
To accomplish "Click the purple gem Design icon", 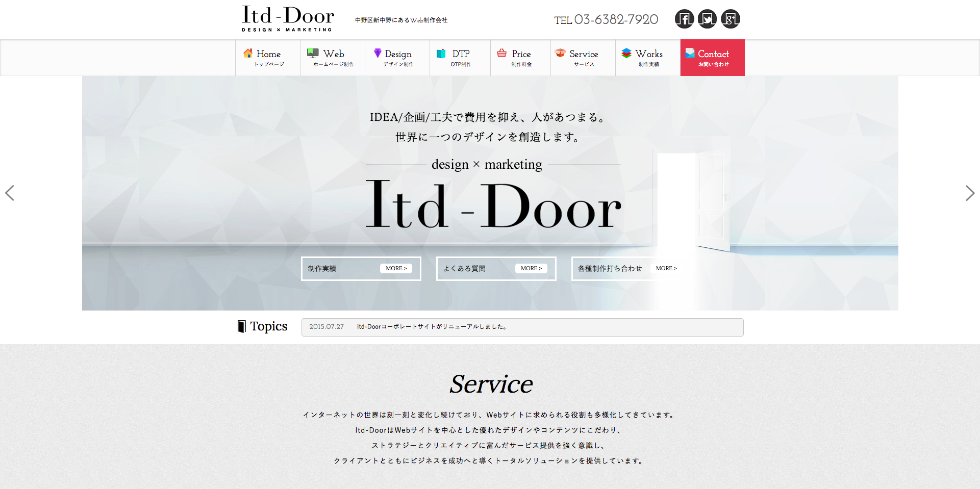I will click(378, 53).
